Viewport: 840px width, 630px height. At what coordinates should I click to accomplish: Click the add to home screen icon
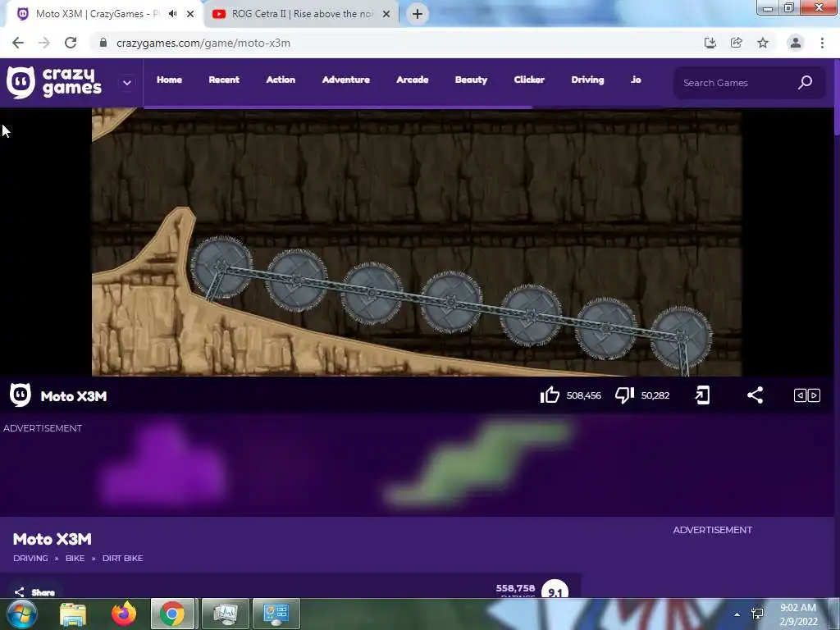(702, 395)
